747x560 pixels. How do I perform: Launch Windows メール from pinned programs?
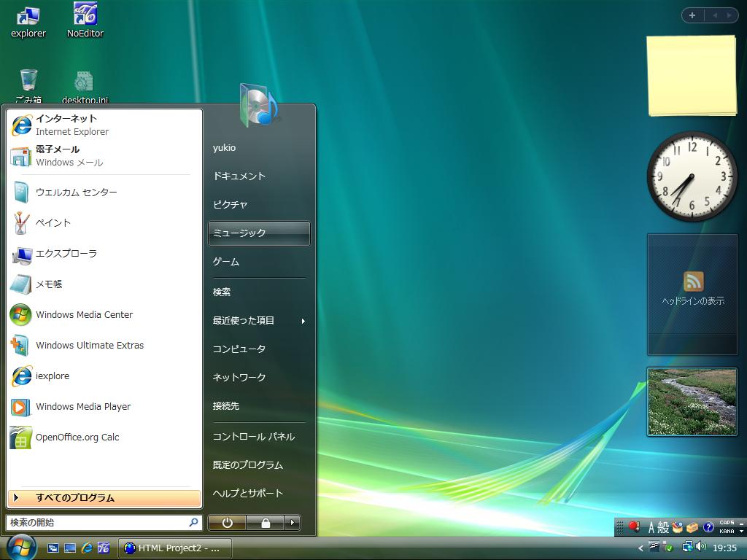coord(69,155)
